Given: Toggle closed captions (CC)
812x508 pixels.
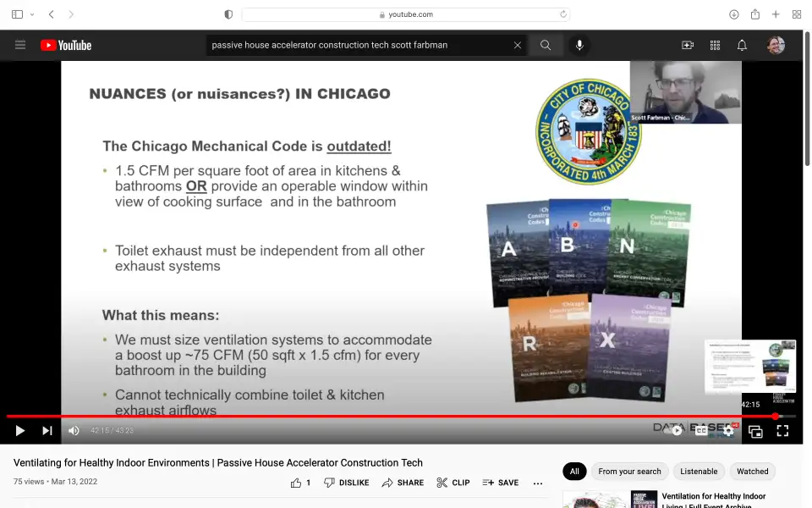Looking at the screenshot, I should pyautogui.click(x=701, y=431).
